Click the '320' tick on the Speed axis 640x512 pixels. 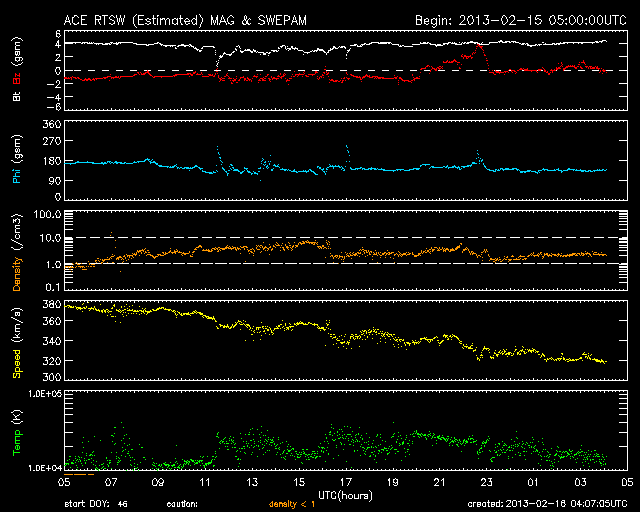tap(52, 361)
